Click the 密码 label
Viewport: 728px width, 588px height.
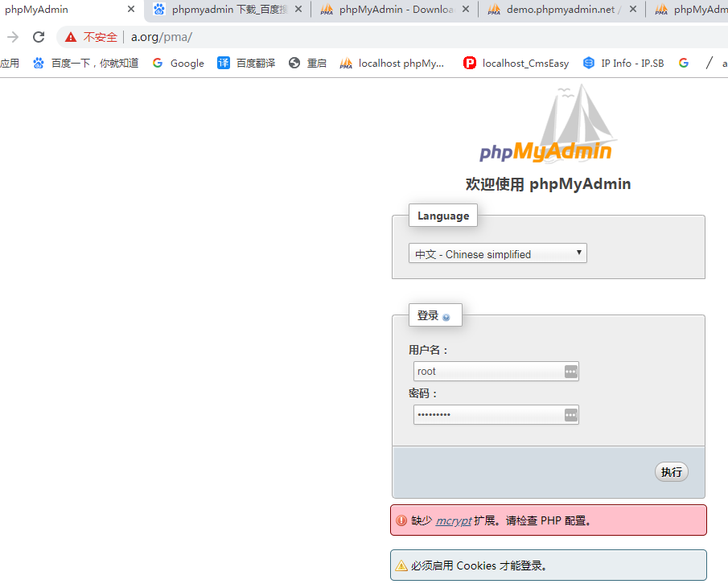tap(423, 393)
